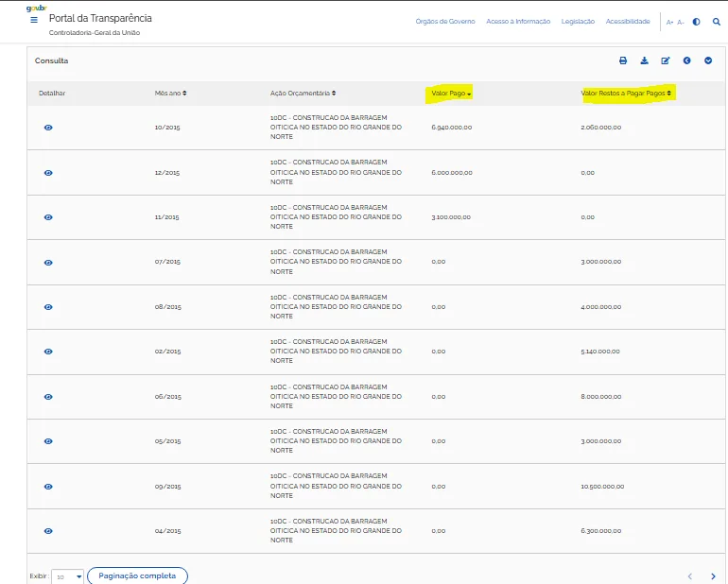
Task: View details for row 12/2015
Action: tap(48, 173)
